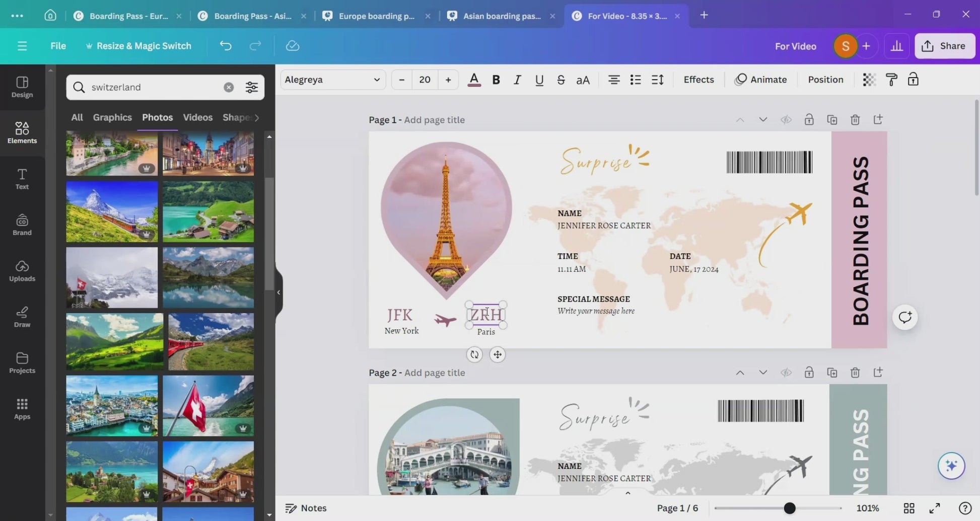Click the Share button

point(944,46)
